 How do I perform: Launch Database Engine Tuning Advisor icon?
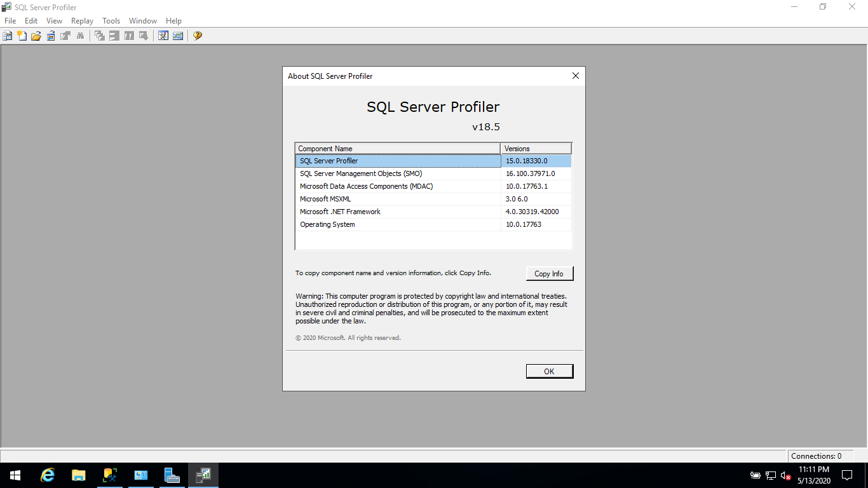163,36
